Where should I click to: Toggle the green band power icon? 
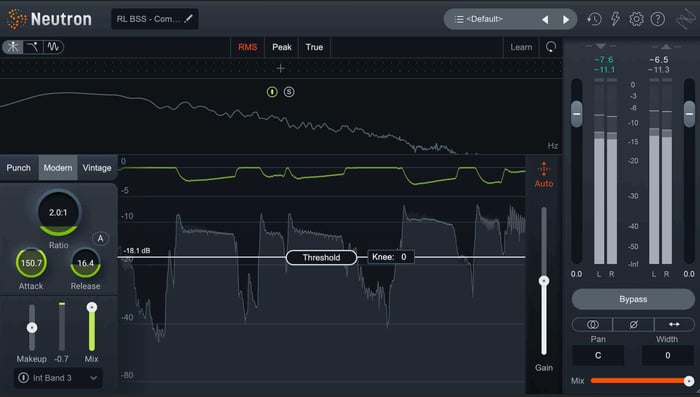(272, 92)
